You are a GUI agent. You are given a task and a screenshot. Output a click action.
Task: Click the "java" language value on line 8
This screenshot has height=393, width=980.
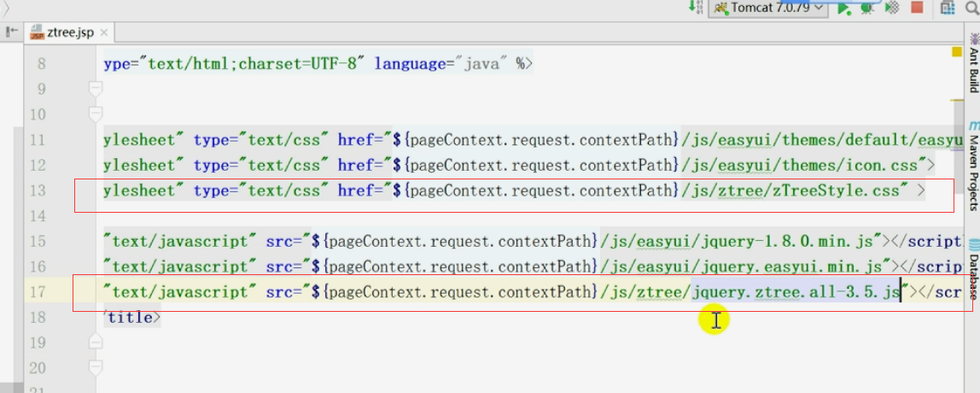481,64
